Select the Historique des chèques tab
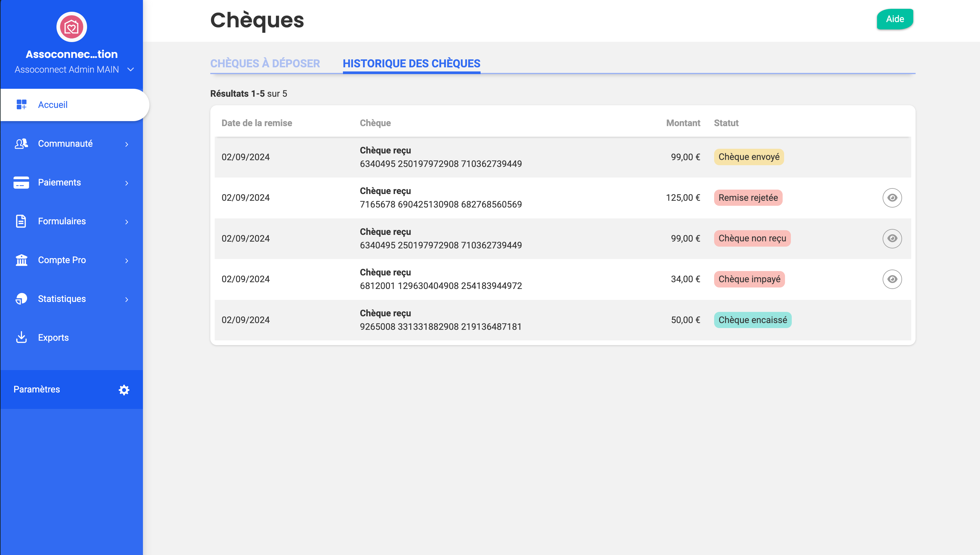This screenshot has width=980, height=555. 411,63
